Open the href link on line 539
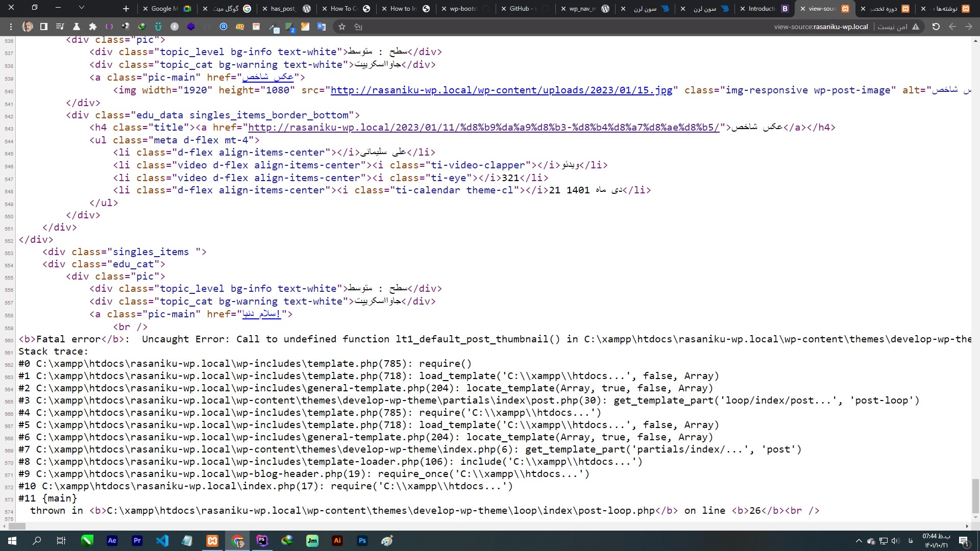The height and width of the screenshot is (551, 980). [x=268, y=78]
